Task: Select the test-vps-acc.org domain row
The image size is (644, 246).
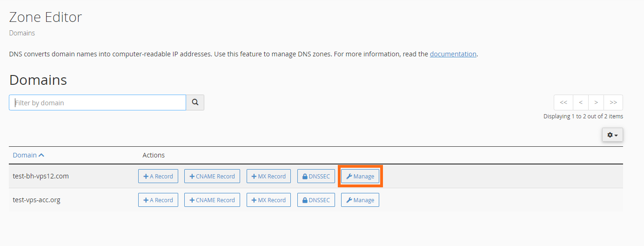Action: (x=316, y=200)
